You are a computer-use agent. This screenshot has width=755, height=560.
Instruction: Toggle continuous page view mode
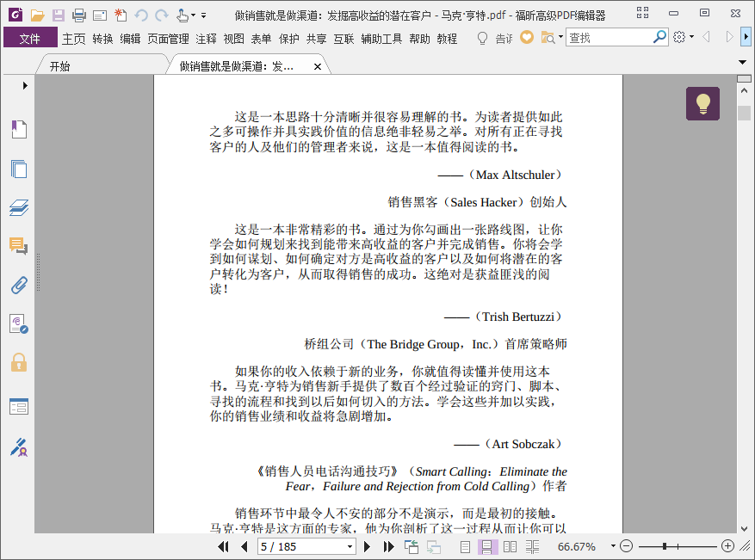486,546
